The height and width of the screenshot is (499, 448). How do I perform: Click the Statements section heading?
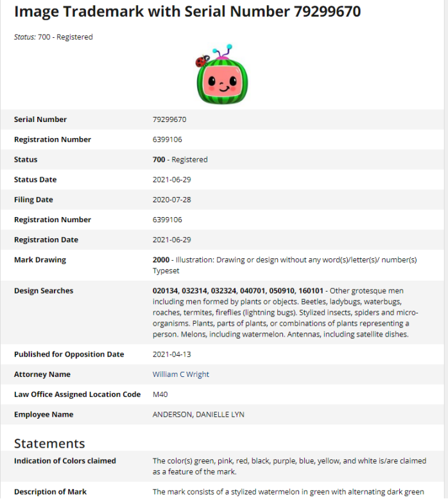[49, 443]
